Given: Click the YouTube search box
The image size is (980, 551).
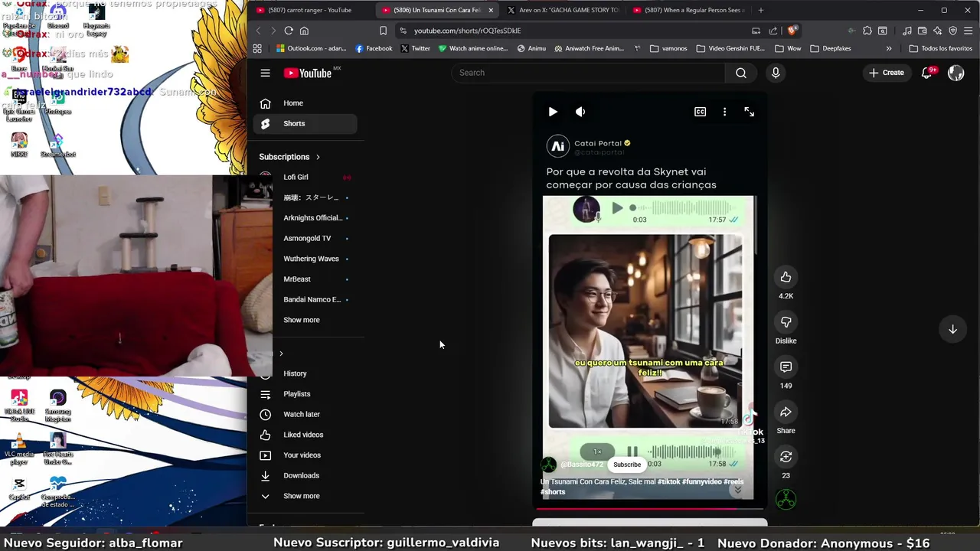Looking at the screenshot, I should 588,73.
